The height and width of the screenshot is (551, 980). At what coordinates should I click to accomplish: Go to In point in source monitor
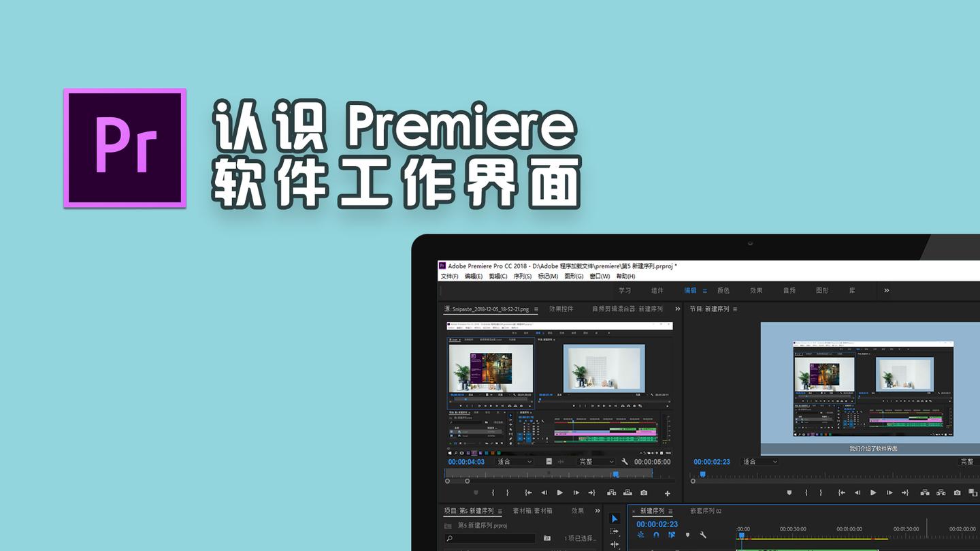(x=528, y=492)
